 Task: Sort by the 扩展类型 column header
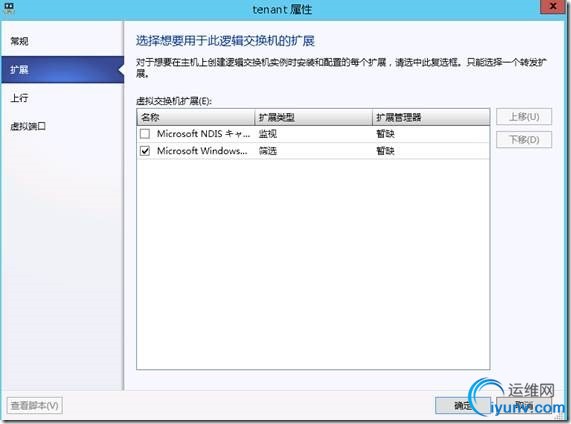click(313, 117)
